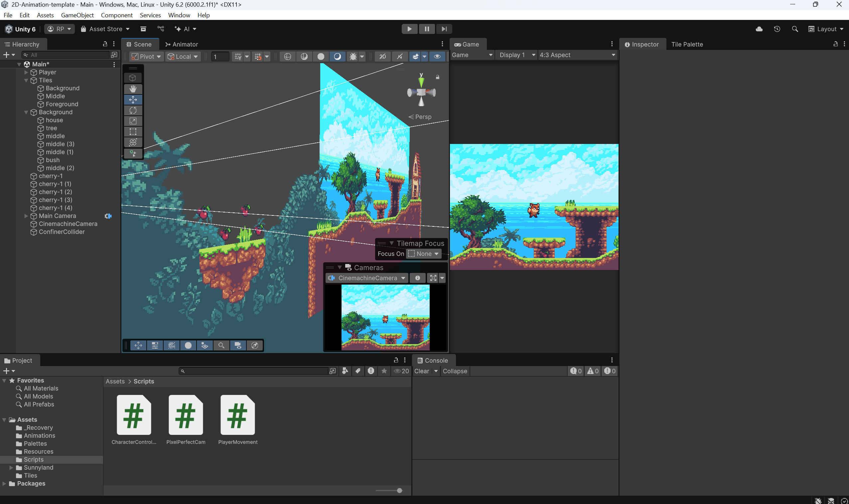
Task: Collapse the Tiles object in Hierarchy
Action: pos(26,80)
